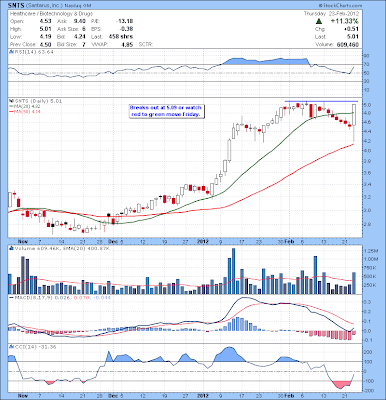
Task: Click the green MA(20) legend entry
Action: pyautogui.click(x=25, y=106)
